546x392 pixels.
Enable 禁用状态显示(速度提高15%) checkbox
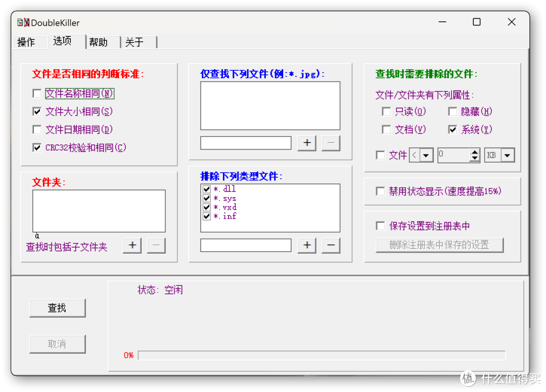click(x=380, y=191)
